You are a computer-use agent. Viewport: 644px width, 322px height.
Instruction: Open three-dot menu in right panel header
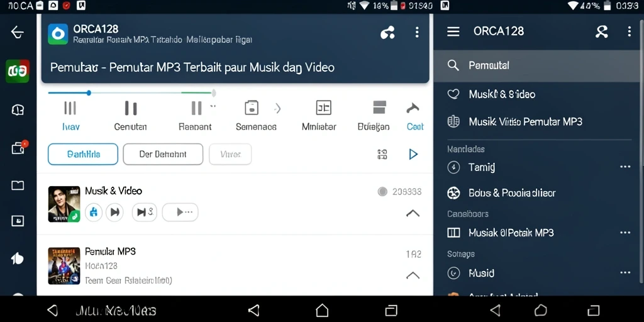point(629,31)
